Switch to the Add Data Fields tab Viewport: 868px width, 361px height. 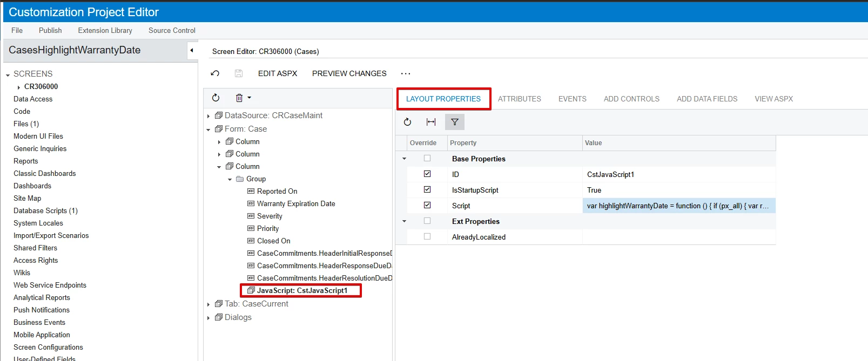pos(707,99)
